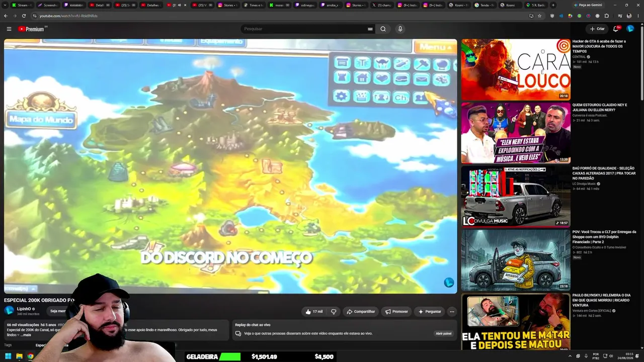Open the account avatar menu
The image size is (644, 362).
[630, 29]
